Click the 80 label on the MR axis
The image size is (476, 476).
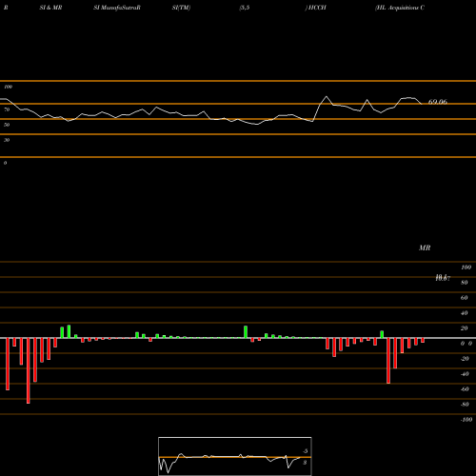tap(464, 283)
